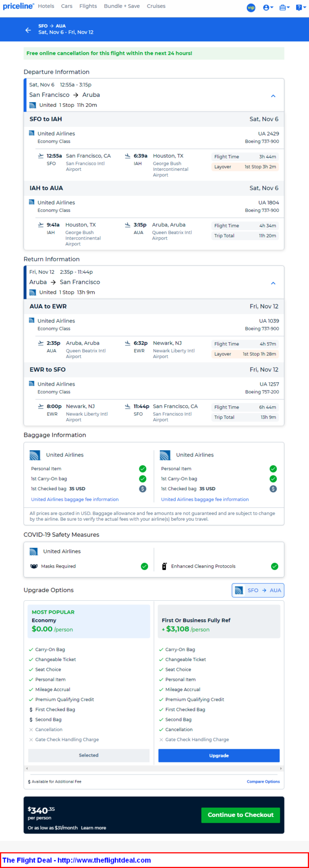Click United logo in EWR to SFO segment
Screen dimensions: 309x868
point(32,383)
